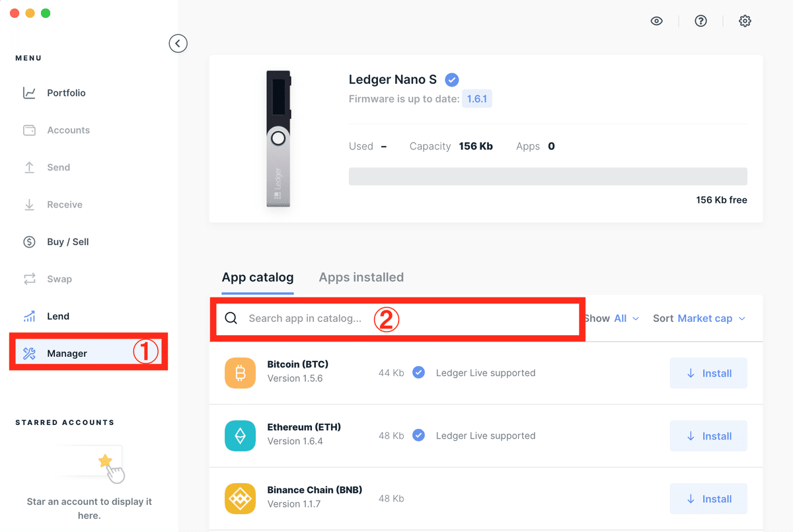Open settings with the gear icon
The height and width of the screenshot is (532, 793).
[x=745, y=21]
